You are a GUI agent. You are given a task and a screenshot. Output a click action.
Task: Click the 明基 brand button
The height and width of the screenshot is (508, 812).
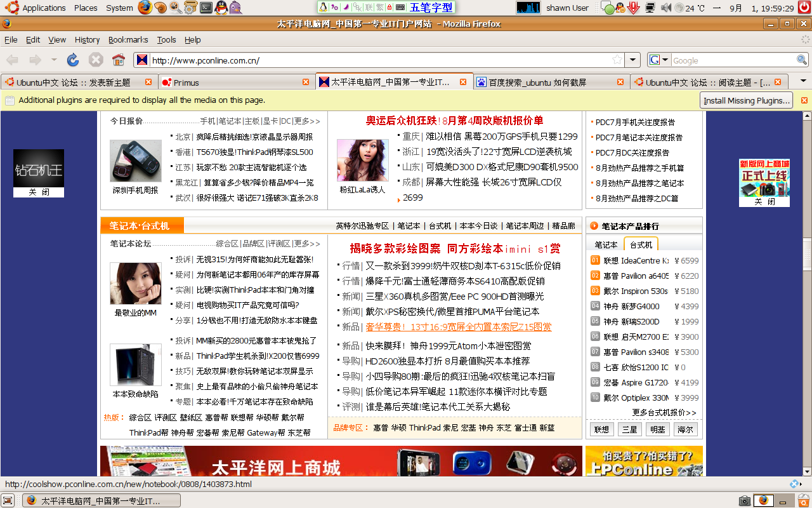pyautogui.click(x=657, y=429)
